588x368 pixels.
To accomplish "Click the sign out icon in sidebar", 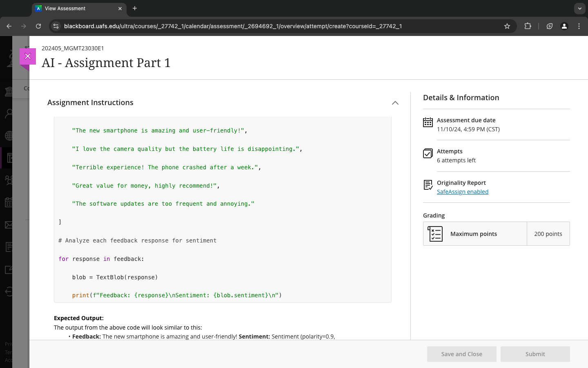I will point(9,291).
